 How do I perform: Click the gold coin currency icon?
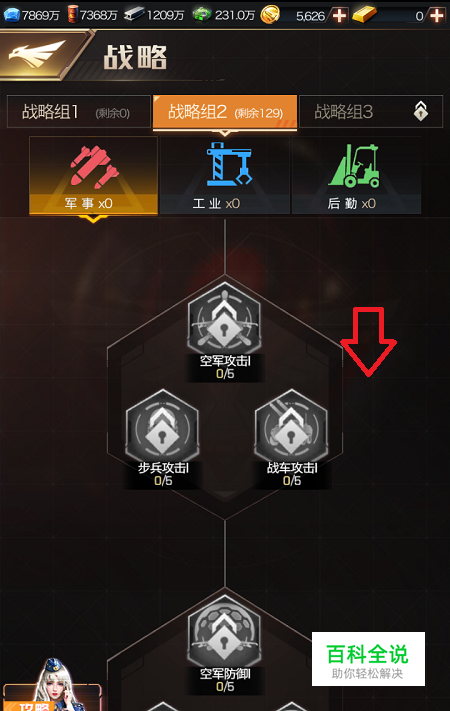[x=270, y=15]
